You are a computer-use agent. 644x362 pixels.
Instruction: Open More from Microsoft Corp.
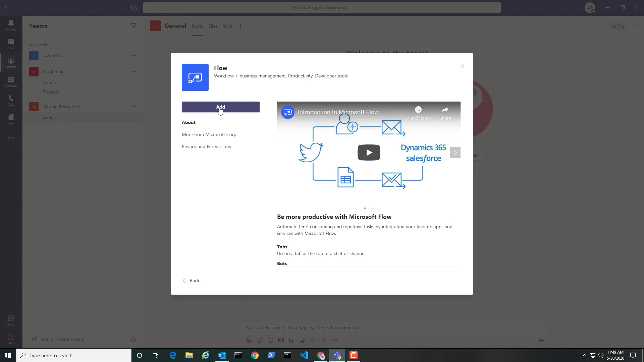click(x=210, y=134)
